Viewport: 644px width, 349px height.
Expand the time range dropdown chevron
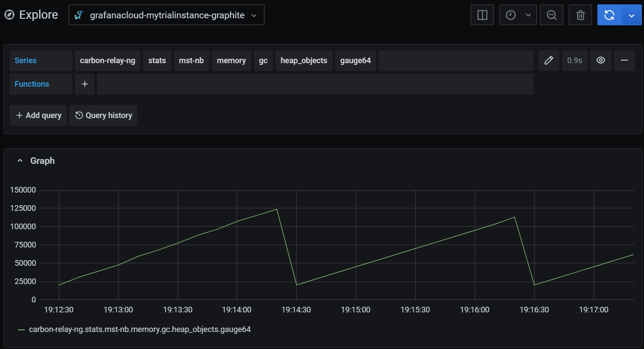tap(529, 14)
